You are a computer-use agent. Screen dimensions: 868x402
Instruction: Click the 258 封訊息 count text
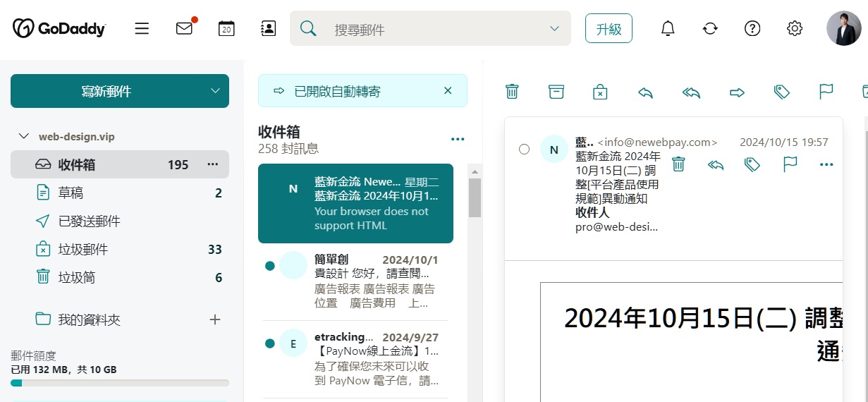point(288,149)
